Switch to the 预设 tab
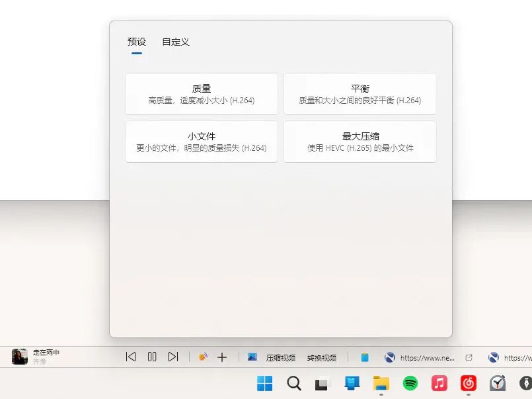The image size is (532, 399). click(137, 42)
